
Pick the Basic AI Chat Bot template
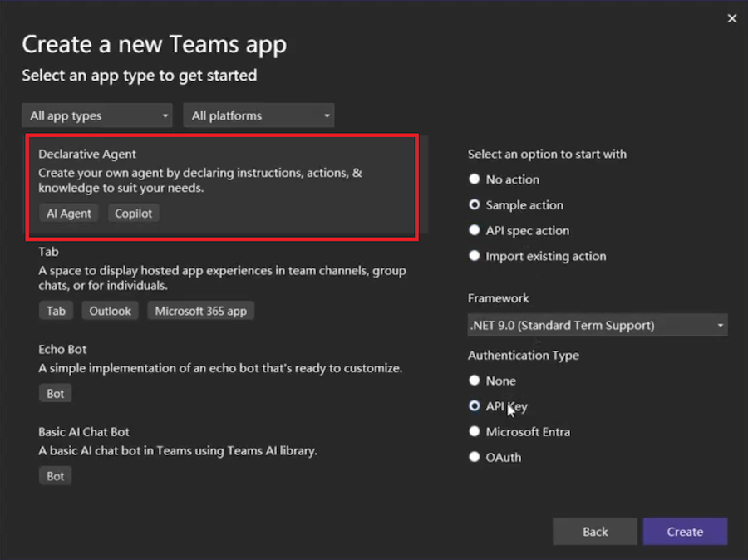83,432
